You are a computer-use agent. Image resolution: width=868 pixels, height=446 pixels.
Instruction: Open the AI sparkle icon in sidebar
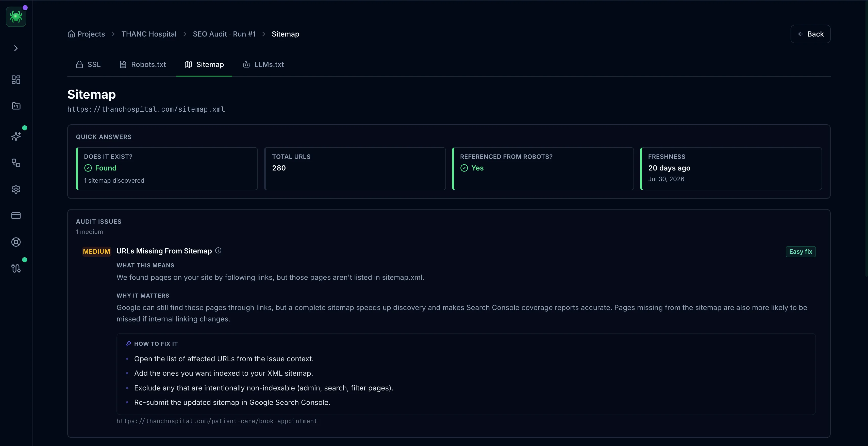(16, 136)
